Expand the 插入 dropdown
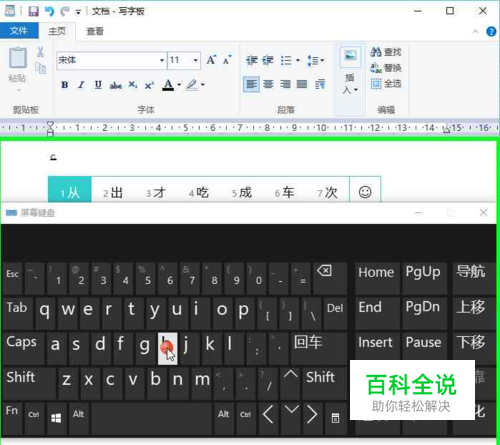500x445 pixels. coord(350,84)
